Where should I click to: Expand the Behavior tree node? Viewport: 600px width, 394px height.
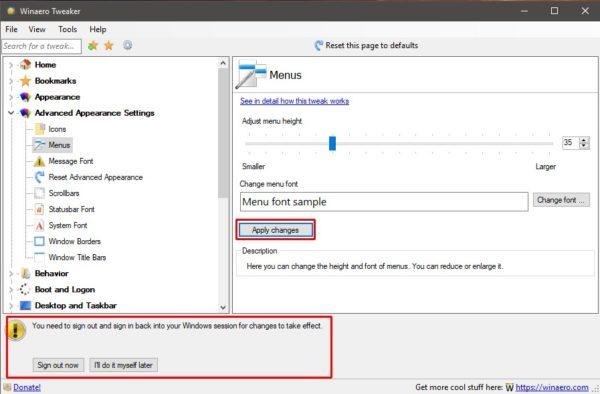(x=11, y=274)
